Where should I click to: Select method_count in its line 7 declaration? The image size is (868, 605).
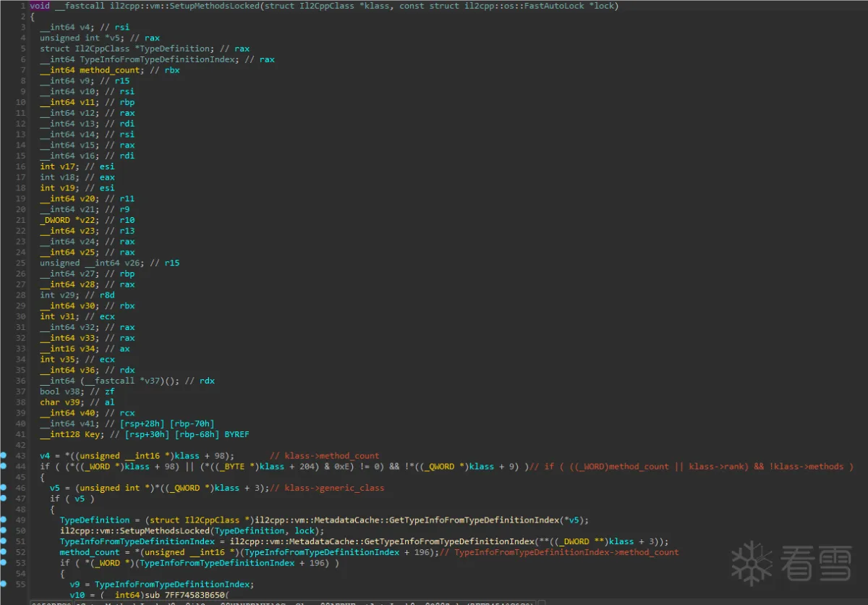click(109, 70)
